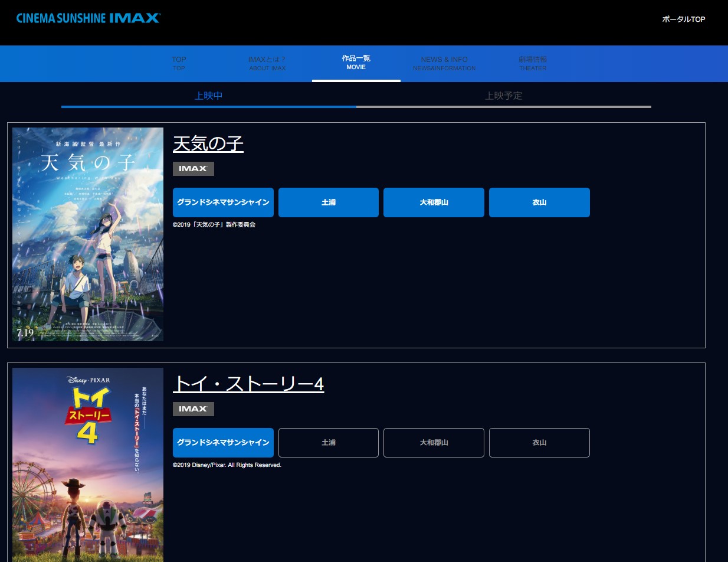Click IMAX badge under トイ・ストーリー4
This screenshot has height=562, width=728.
click(194, 409)
